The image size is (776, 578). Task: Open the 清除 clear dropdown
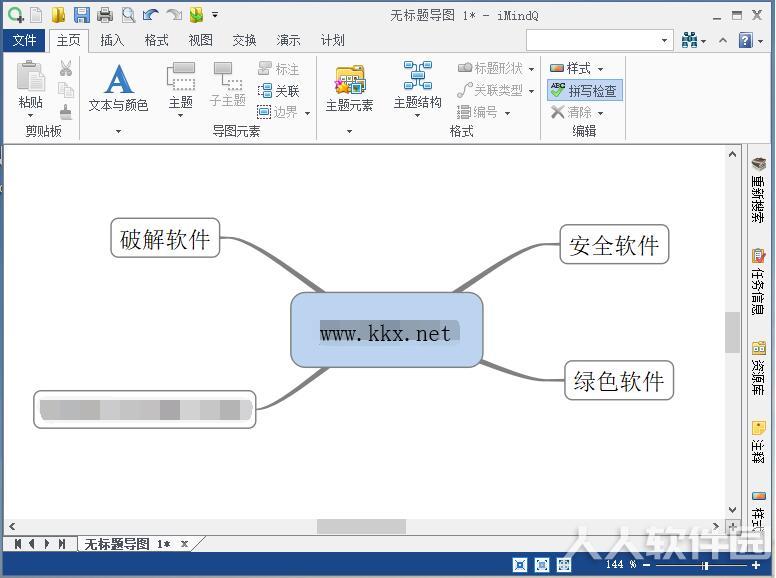pyautogui.click(x=600, y=113)
